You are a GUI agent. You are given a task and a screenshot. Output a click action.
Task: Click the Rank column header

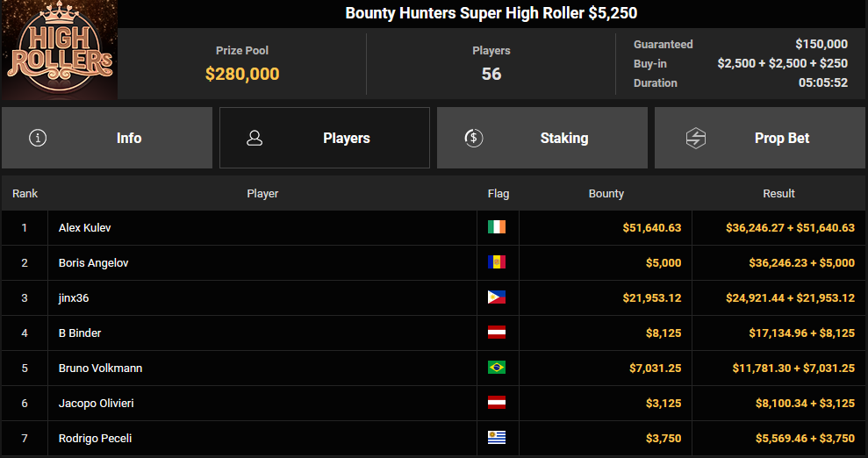click(x=25, y=194)
